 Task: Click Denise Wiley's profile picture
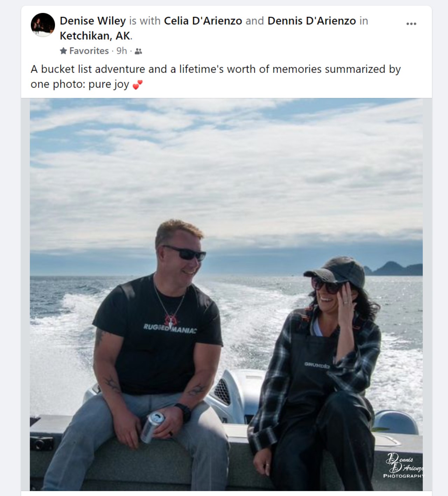pos(43,25)
